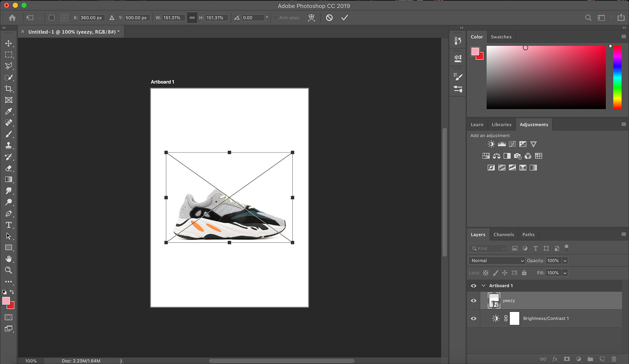629x364 pixels.
Task: Select the Eraser tool
Action: [9, 168]
